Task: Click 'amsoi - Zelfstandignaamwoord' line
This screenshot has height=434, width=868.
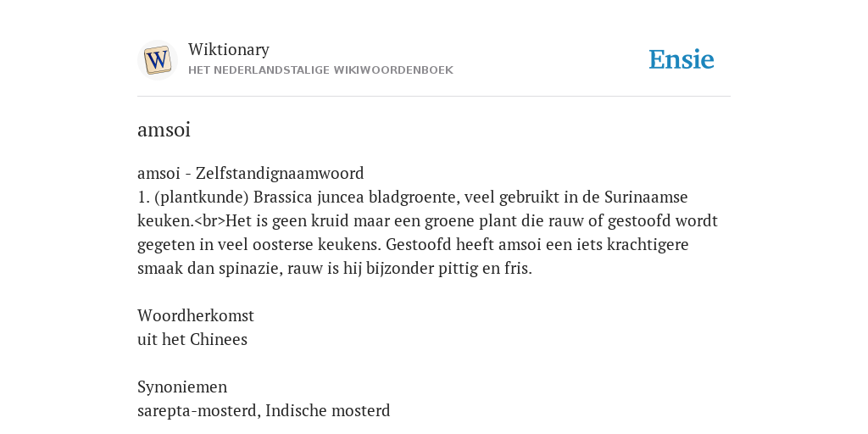Action: pyautogui.click(x=250, y=173)
